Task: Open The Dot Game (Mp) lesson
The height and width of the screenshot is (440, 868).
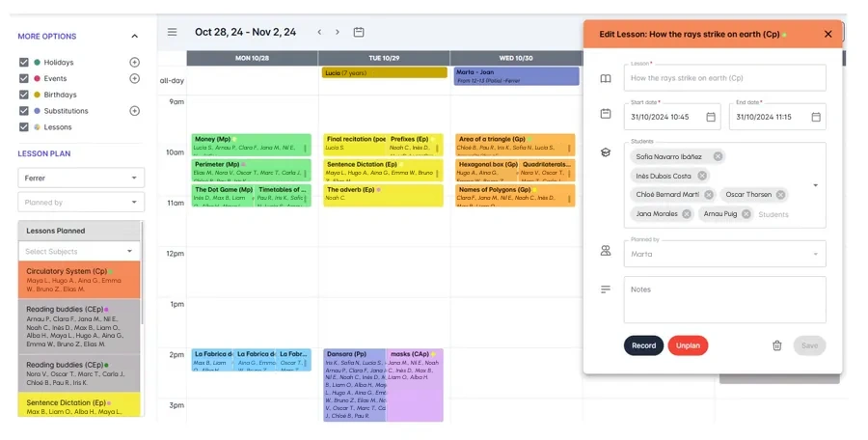Action: [223, 196]
